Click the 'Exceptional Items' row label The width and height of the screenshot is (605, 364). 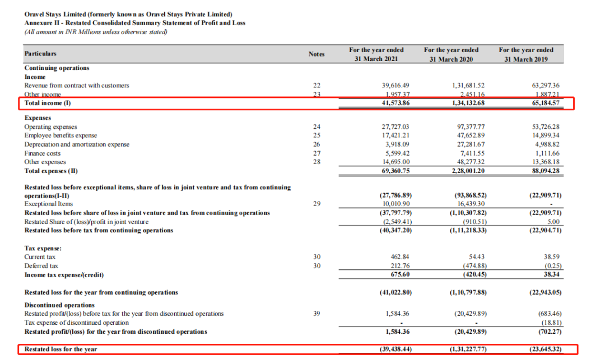tap(49, 204)
